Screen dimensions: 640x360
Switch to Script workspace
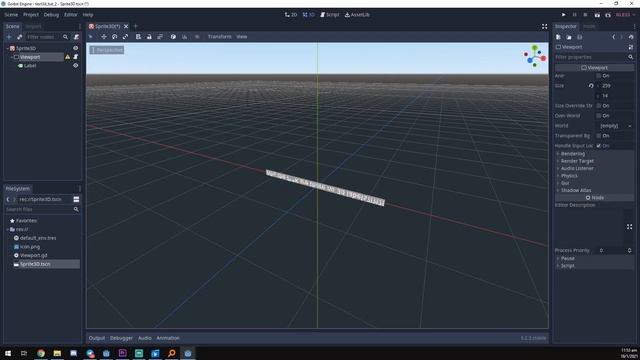click(x=330, y=15)
